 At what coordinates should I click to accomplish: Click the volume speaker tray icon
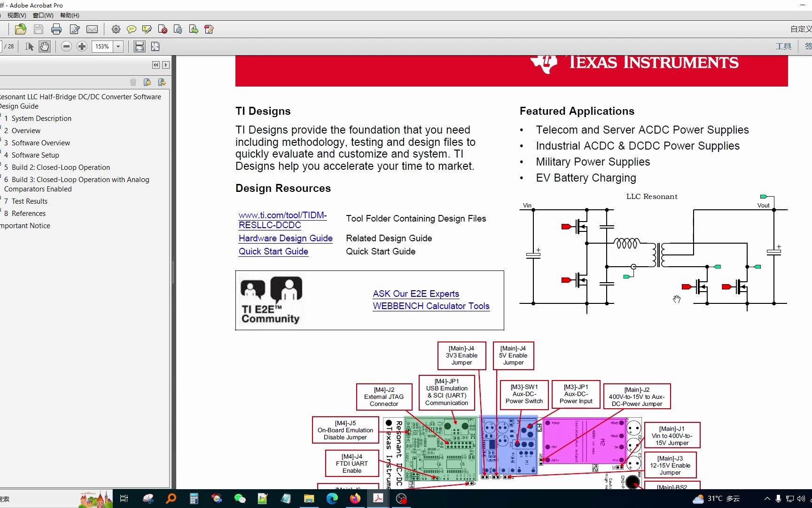pyautogui.click(x=801, y=499)
